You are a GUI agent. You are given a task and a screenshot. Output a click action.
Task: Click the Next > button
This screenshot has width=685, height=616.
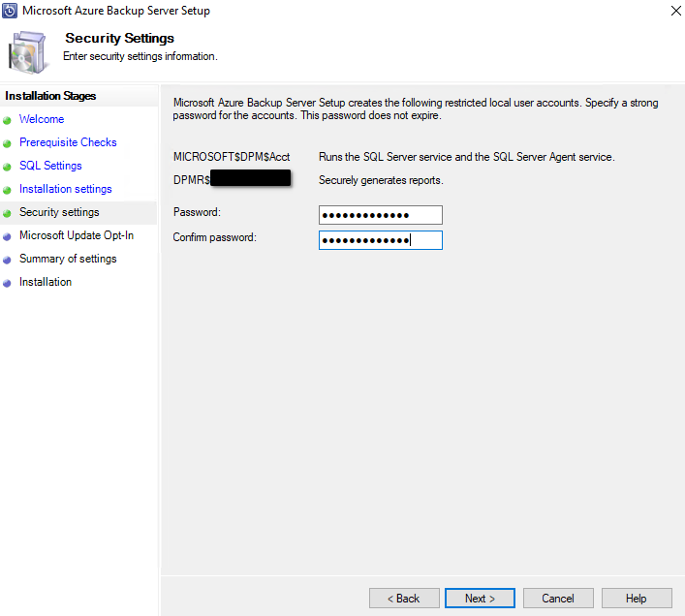(480, 599)
